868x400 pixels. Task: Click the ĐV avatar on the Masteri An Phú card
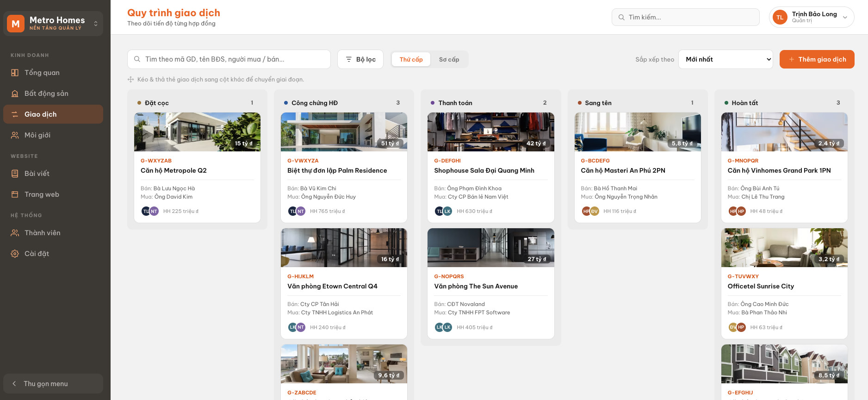pyautogui.click(x=595, y=211)
